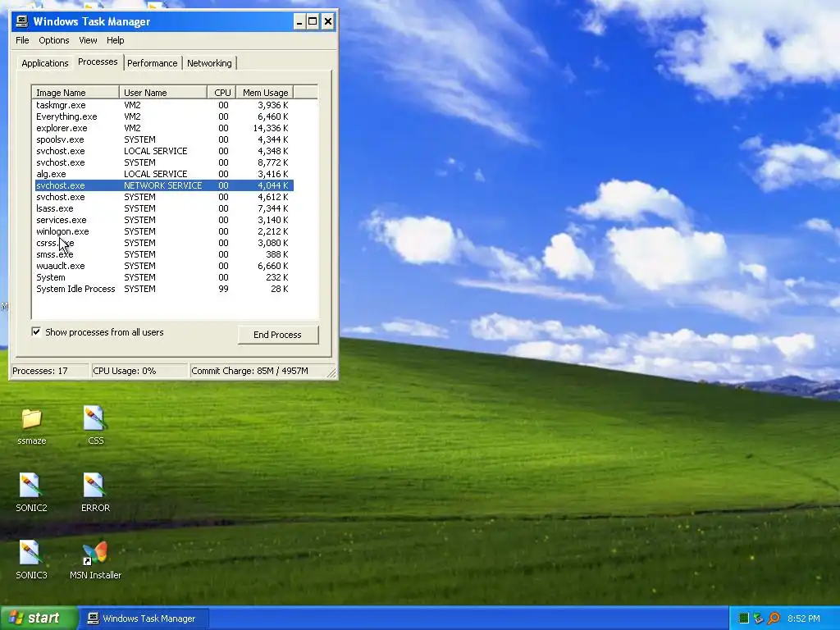Select svchost.exe running as LOCAL SERVICE
The image size is (840, 630).
pos(164,151)
